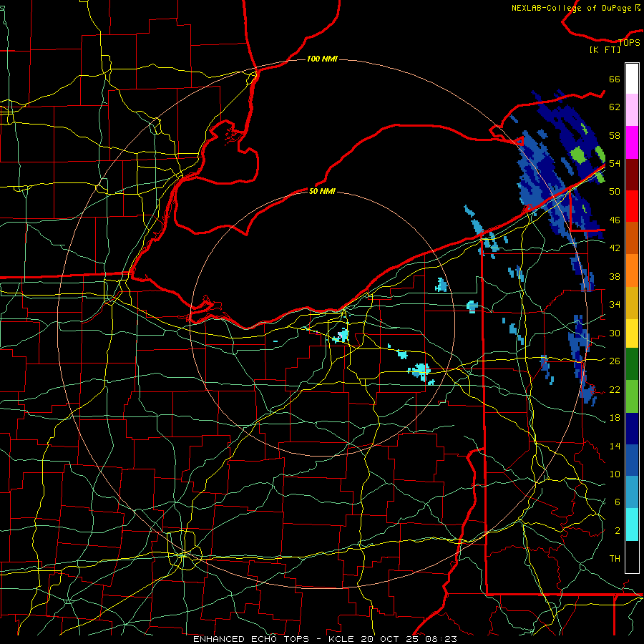Click the [K FT] units label
644x644 pixels.
(x=605, y=49)
